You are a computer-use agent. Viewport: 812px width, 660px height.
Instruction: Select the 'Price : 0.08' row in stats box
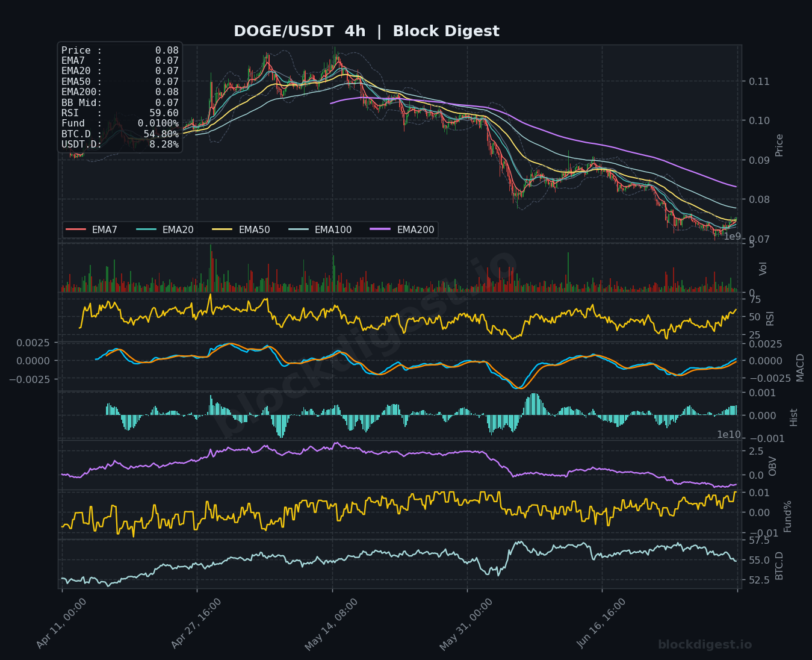coord(120,51)
